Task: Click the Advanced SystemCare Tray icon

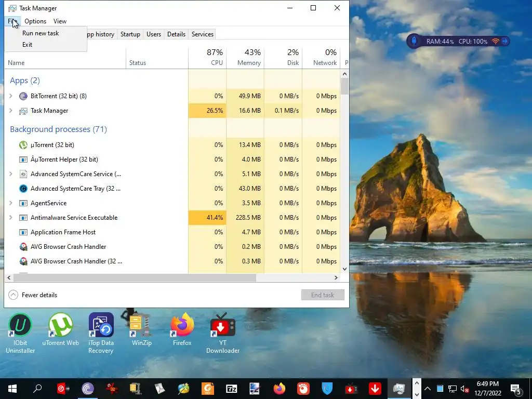Action: pyautogui.click(x=23, y=189)
